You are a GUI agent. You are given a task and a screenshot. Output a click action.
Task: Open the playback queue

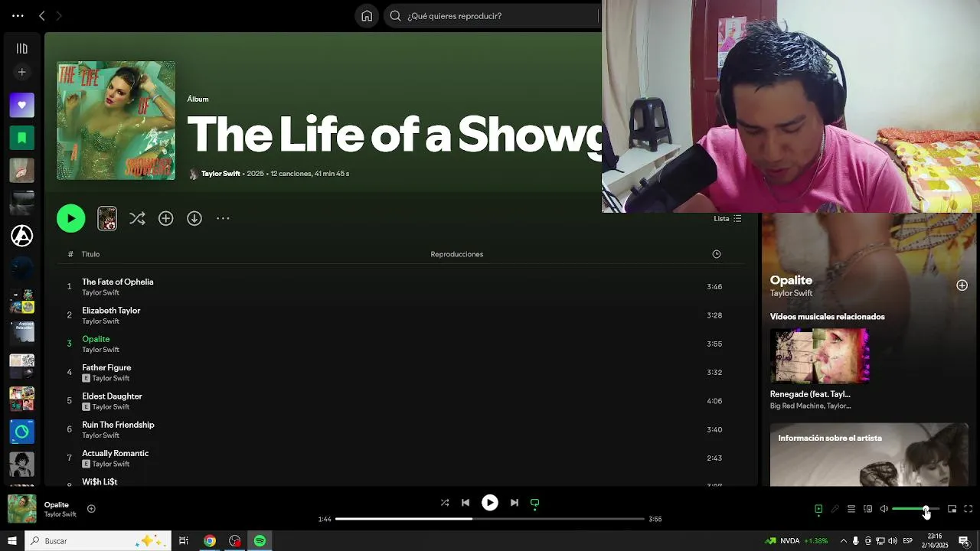pos(851,509)
